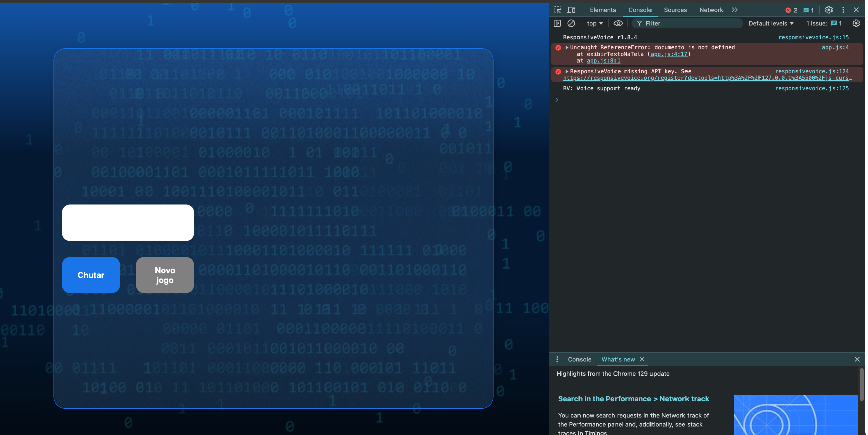Close the bottom drawer panel
The height and width of the screenshot is (435, 868).
pos(857,359)
